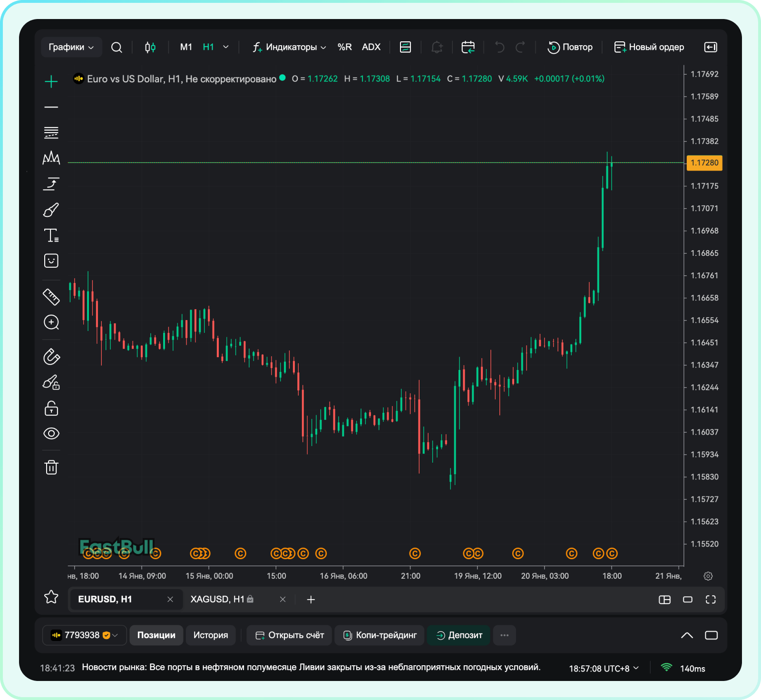Toggle fullscreen chart mode
The height and width of the screenshot is (700, 761).
pyautogui.click(x=711, y=599)
